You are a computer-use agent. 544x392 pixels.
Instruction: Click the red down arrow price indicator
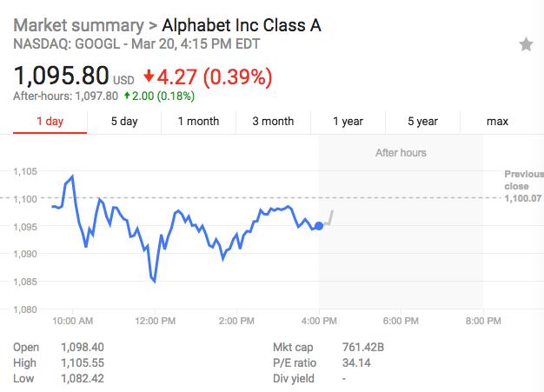[149, 76]
